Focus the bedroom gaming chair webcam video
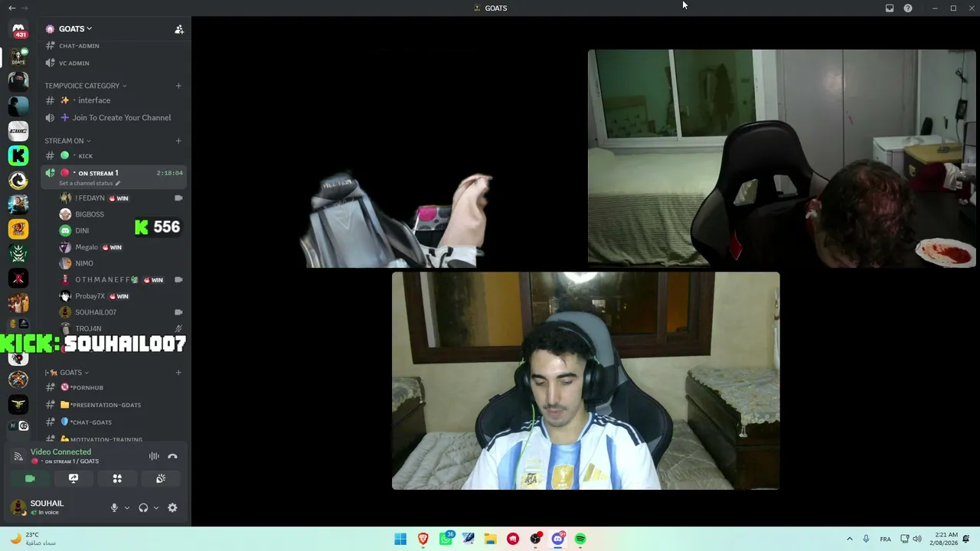 (x=782, y=158)
